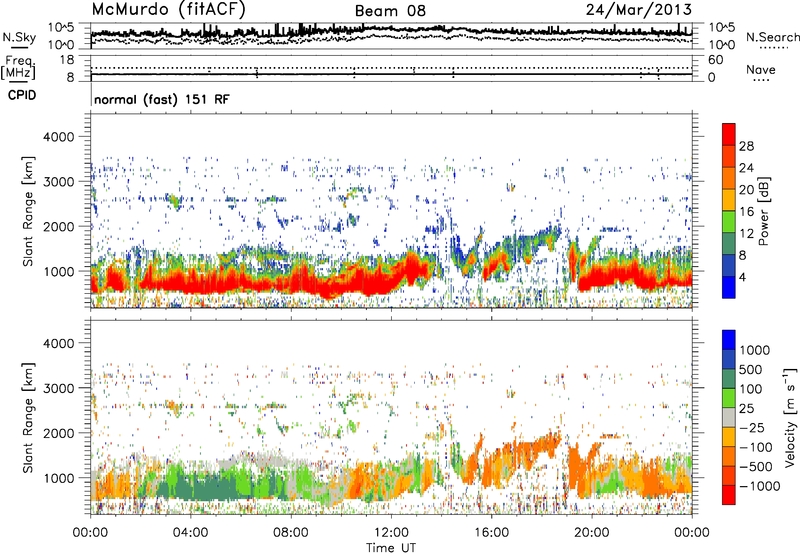The height and width of the screenshot is (554, 800).
Task: Click the 'Nave' legend label
Action: coord(761,69)
